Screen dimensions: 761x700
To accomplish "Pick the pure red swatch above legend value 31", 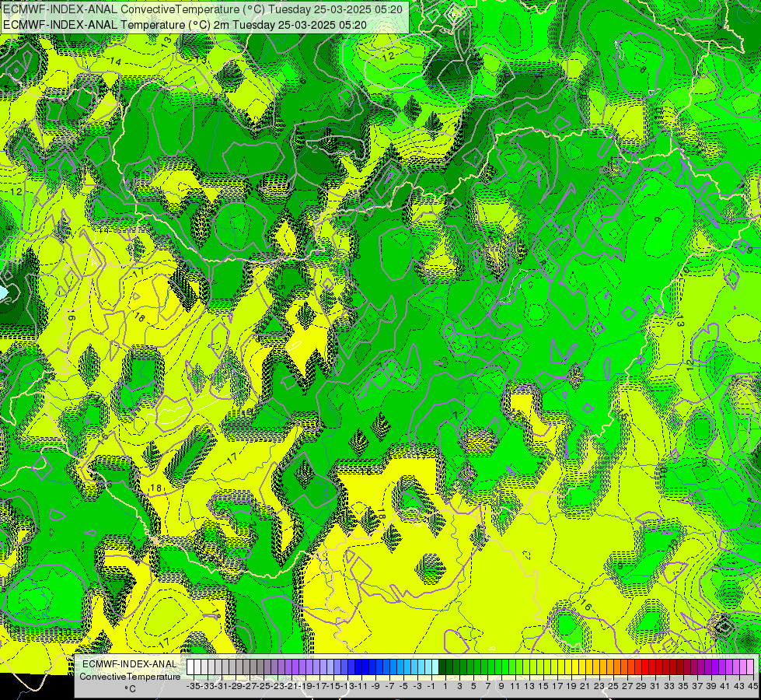I will (652, 667).
